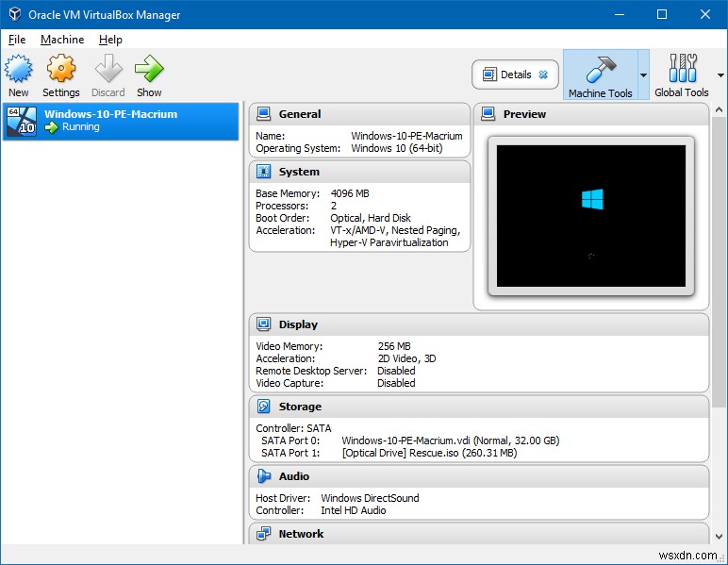Click the Controller: SATA text
This screenshot has height=565, width=728.
293,428
